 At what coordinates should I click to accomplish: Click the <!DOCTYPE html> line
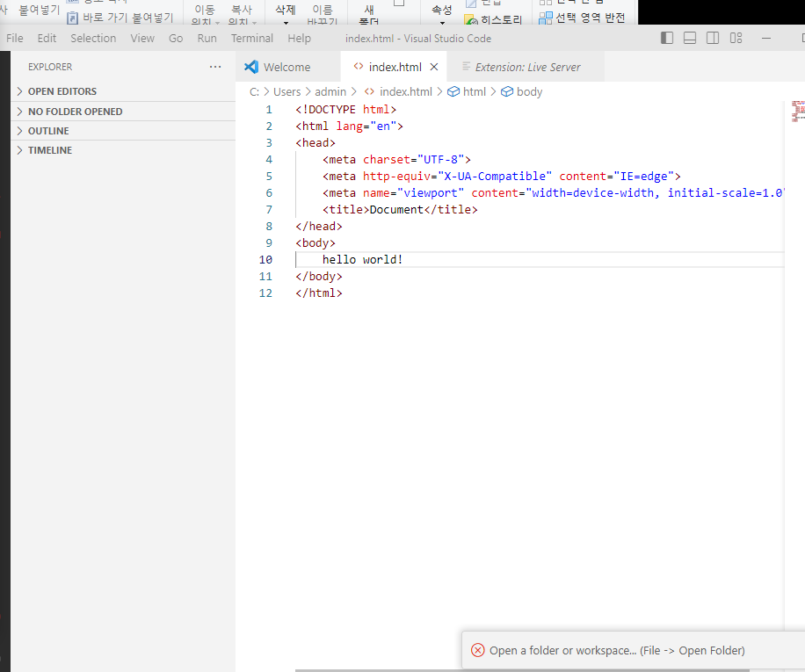[346, 109]
